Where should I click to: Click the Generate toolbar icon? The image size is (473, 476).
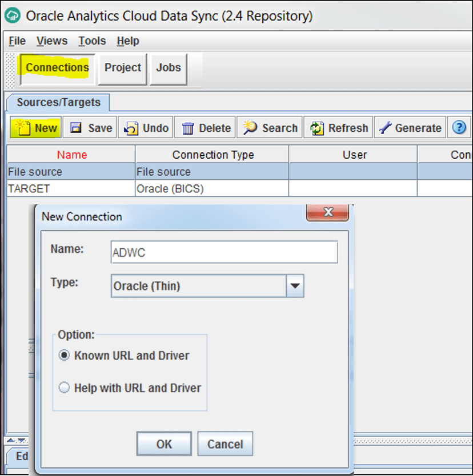point(410,127)
